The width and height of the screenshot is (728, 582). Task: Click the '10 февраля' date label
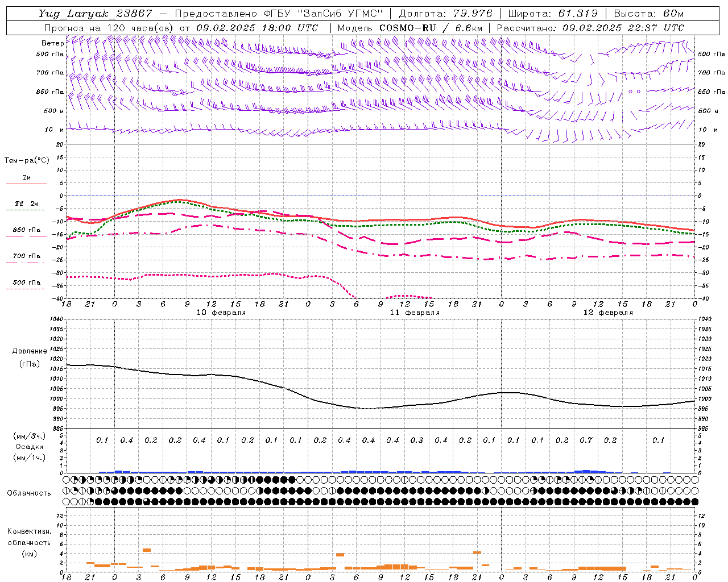[221, 313]
